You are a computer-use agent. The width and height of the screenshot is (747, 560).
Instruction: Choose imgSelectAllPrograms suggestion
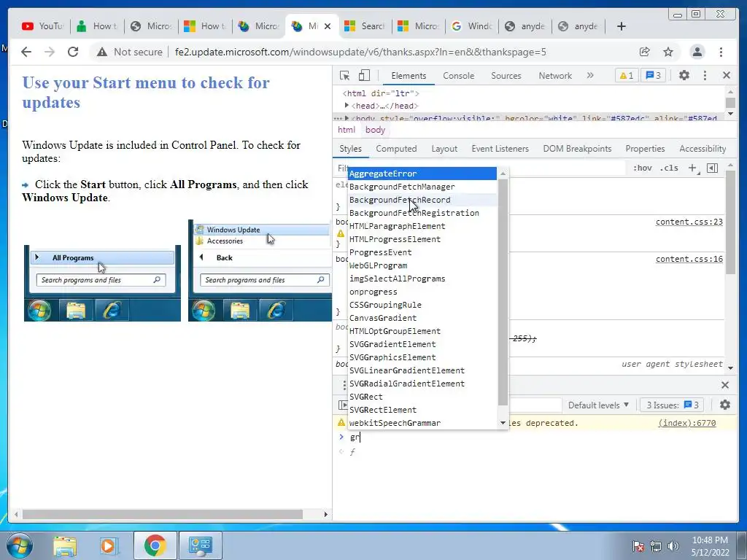click(x=422, y=279)
